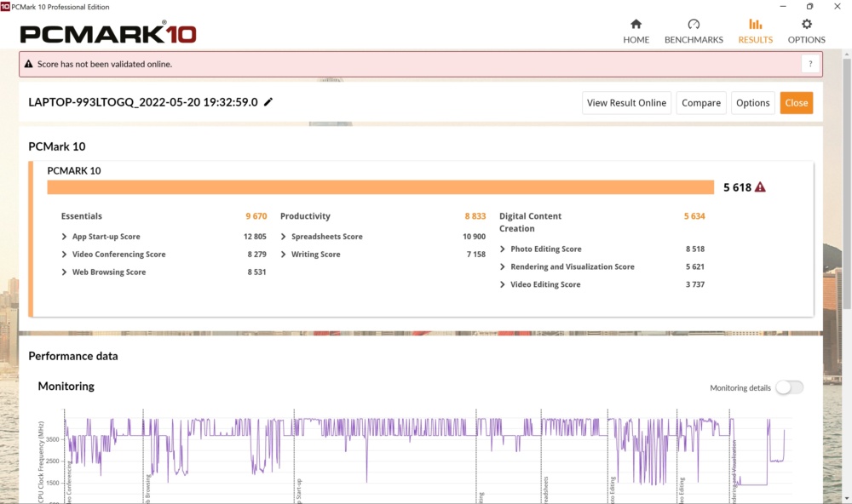Expand Web Browsing Score row
Viewport: 852px width, 504px height.
coord(64,272)
